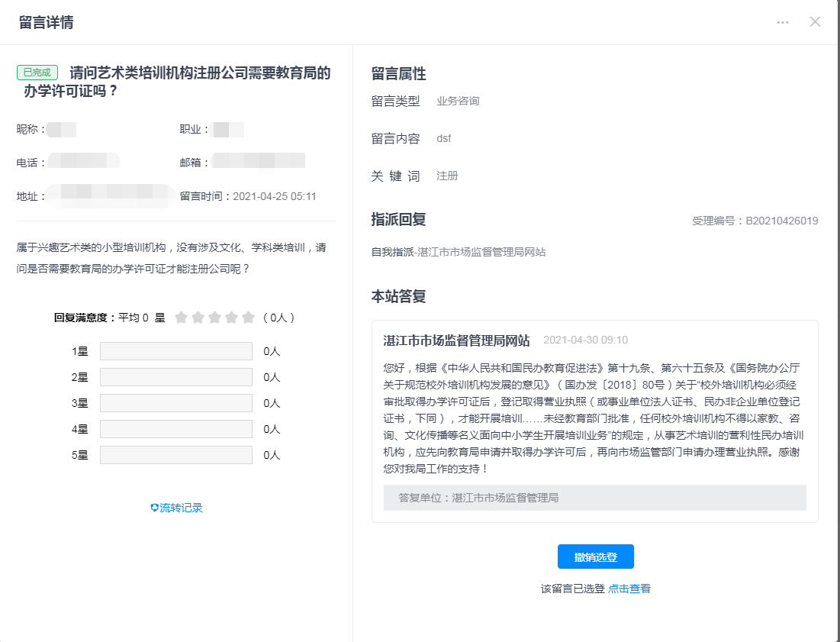Image resolution: width=840 pixels, height=642 pixels.
Task: Click the third satisfaction rating star
Action: pyautogui.click(x=214, y=318)
